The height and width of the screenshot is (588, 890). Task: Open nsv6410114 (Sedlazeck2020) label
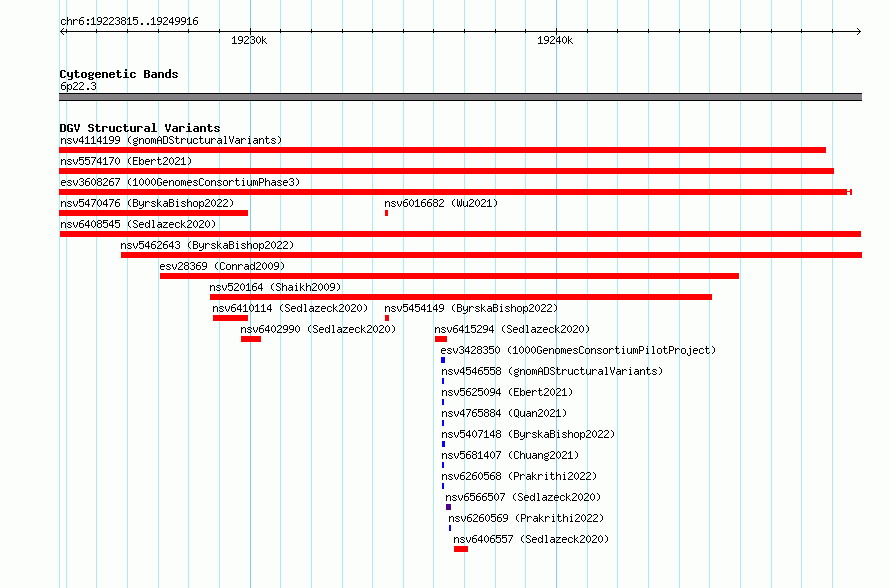coord(290,308)
